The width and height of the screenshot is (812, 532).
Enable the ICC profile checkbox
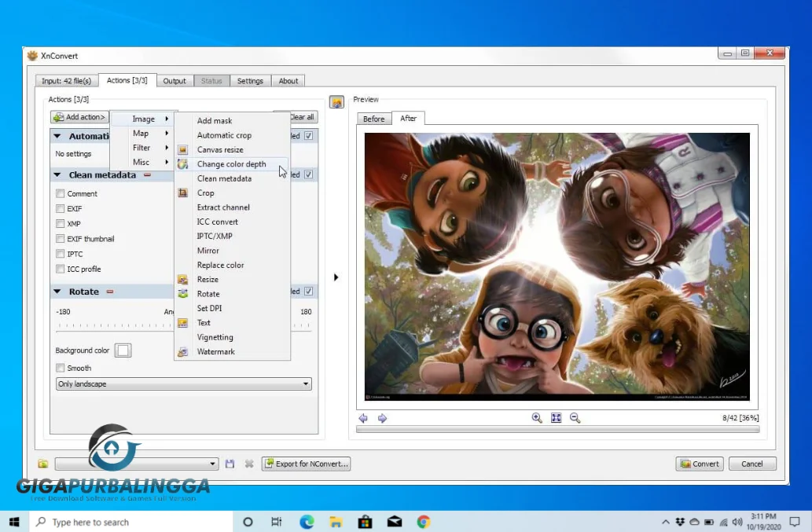point(60,269)
